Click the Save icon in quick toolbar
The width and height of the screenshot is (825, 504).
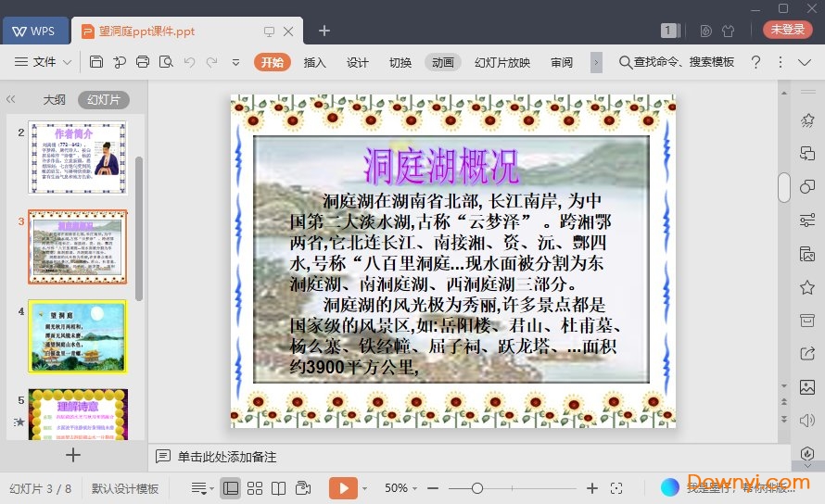pos(96,62)
